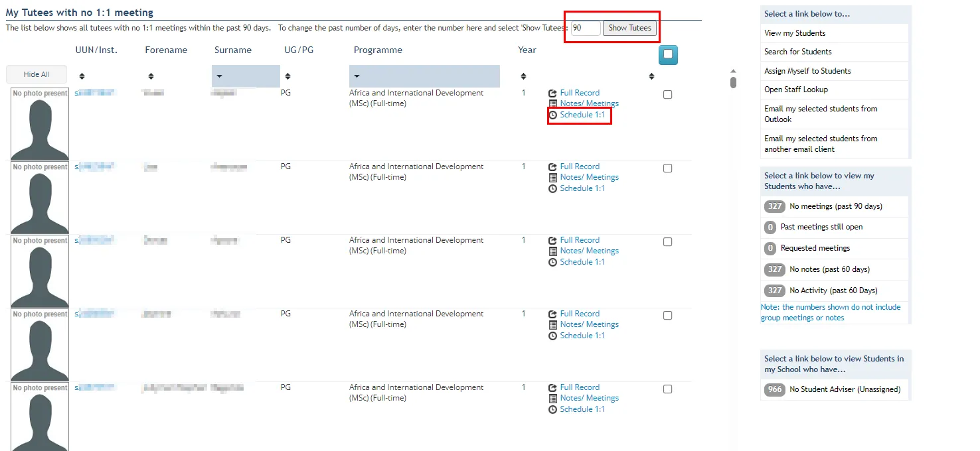Open Schedule 1:1 clock icon, last visible row
Screen dimensions: 980x451
552,409
